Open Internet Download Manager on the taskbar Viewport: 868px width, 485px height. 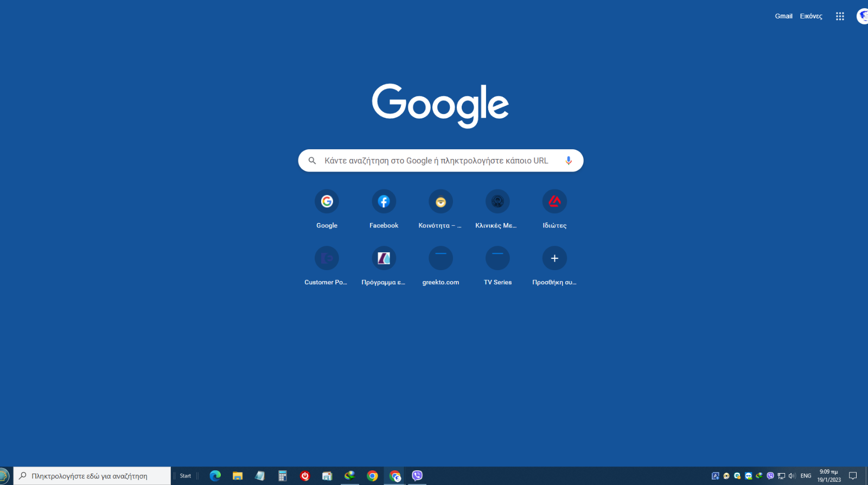click(349, 476)
